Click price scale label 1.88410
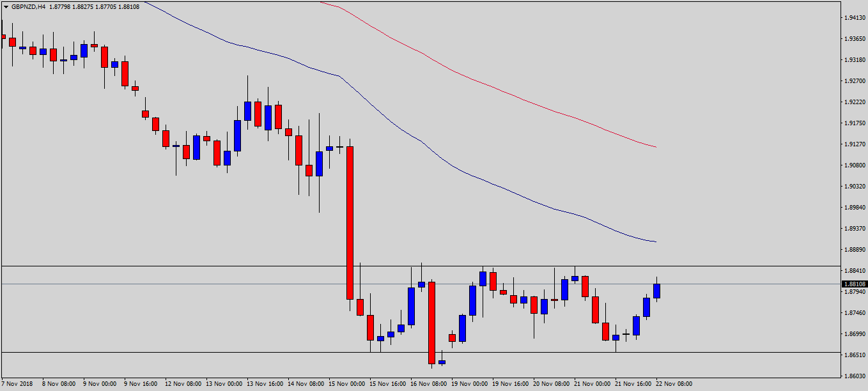Image resolution: width=868 pixels, height=391 pixels. 855,271
